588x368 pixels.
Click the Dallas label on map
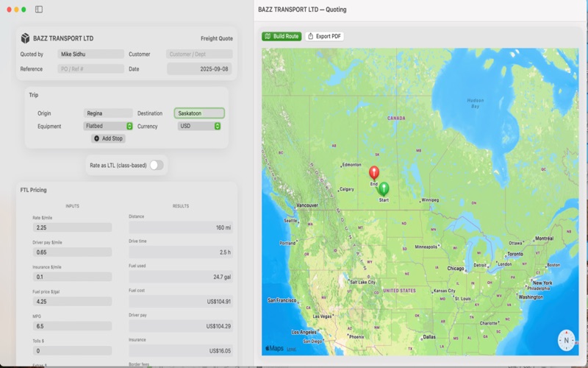coord(429,337)
